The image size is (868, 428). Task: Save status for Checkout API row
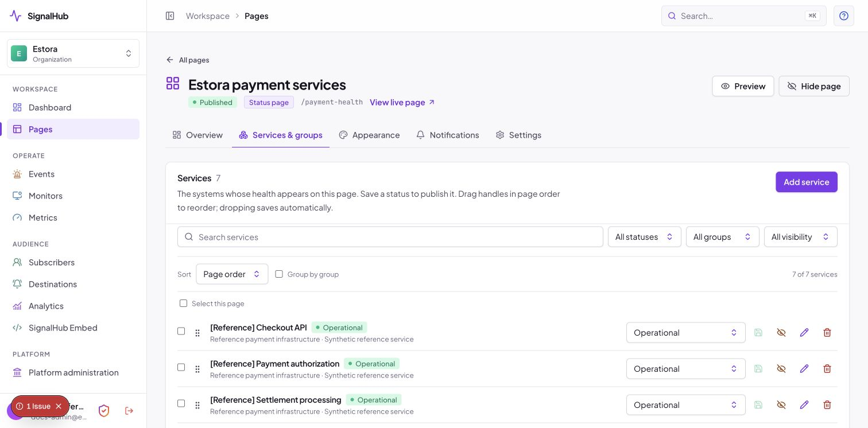click(x=758, y=333)
